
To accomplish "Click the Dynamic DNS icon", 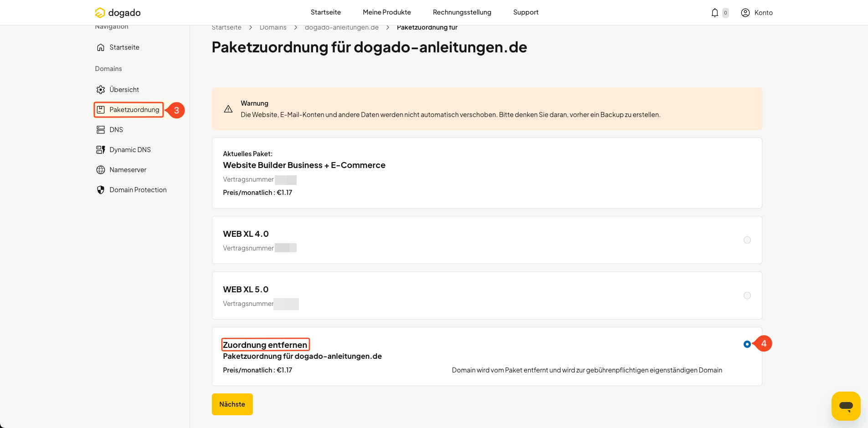I will 101,150.
